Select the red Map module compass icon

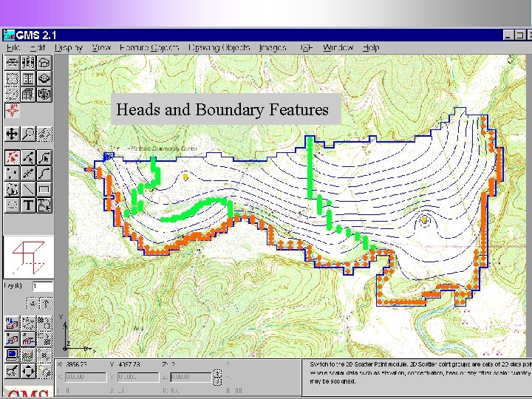12,111
